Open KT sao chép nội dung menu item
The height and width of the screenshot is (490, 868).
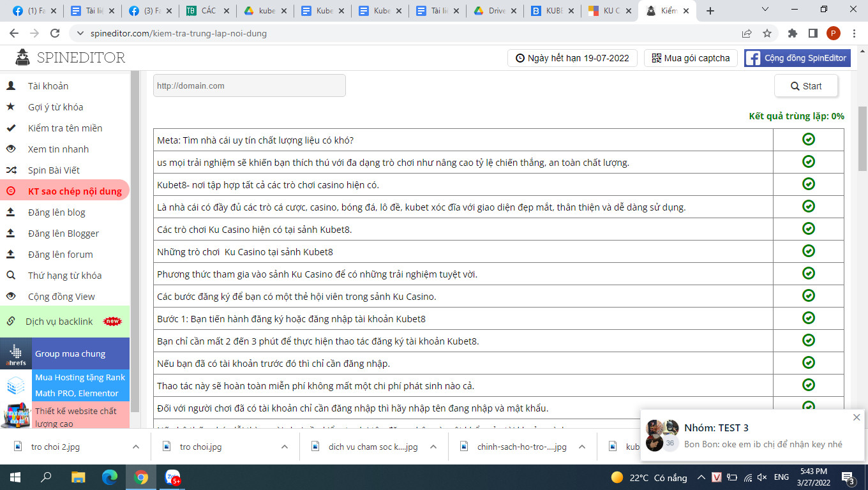pos(64,191)
